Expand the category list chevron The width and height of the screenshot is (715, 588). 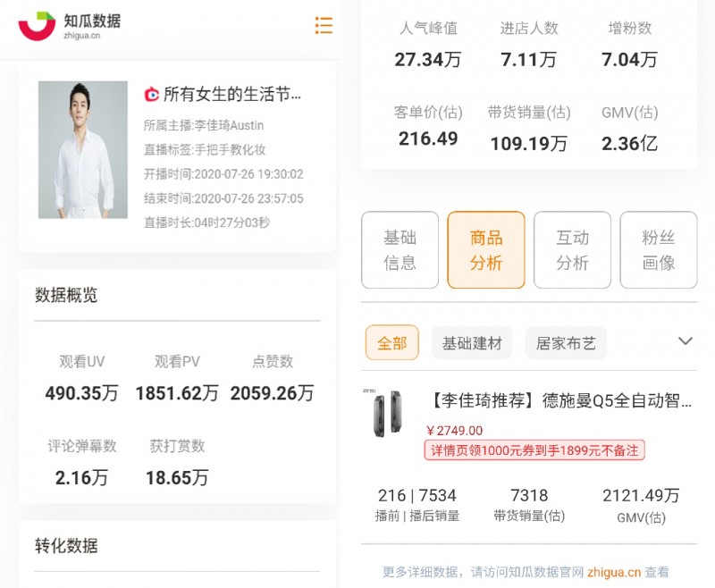point(686,341)
